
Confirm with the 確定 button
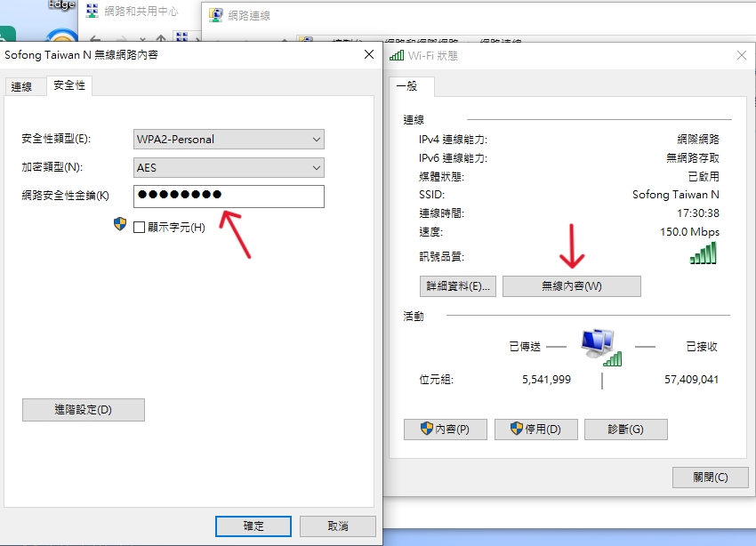pos(253,526)
